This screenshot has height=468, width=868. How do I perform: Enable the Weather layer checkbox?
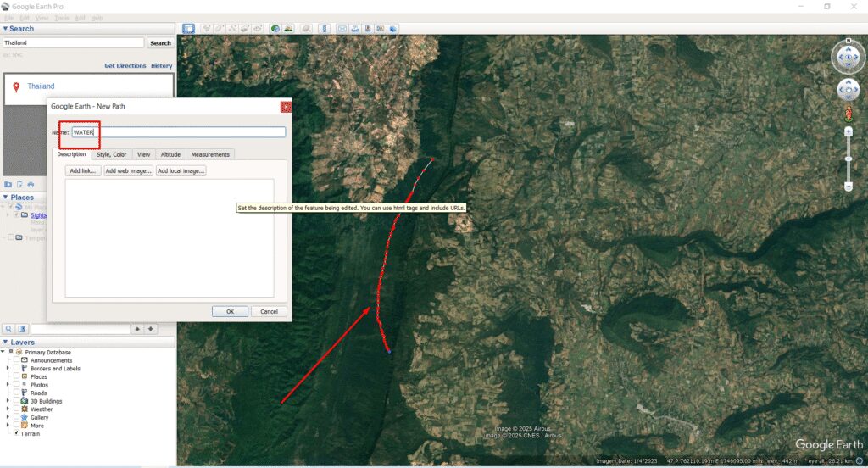click(17, 409)
